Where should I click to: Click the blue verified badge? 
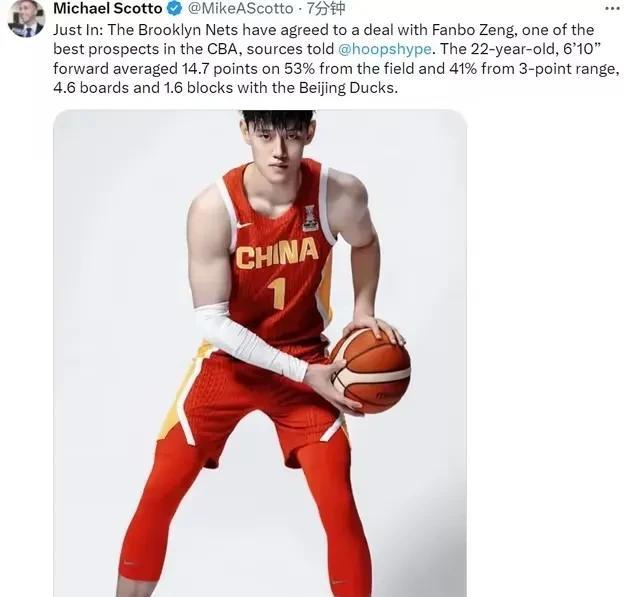[x=174, y=9]
